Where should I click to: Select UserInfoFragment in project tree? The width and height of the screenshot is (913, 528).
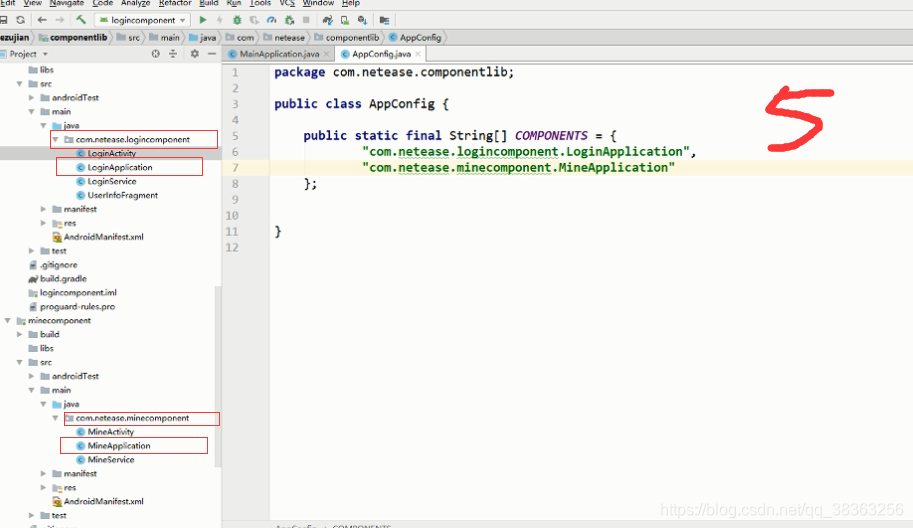click(122, 195)
